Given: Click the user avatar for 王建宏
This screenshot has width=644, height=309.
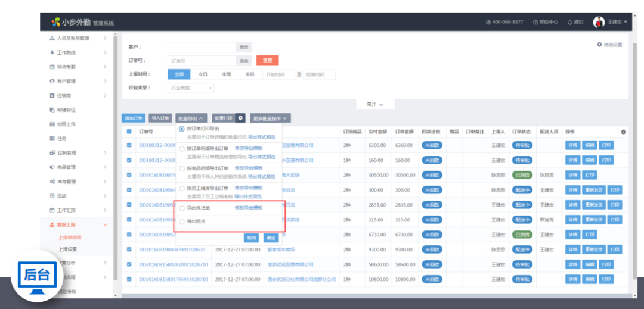Looking at the screenshot, I should coord(599,22).
